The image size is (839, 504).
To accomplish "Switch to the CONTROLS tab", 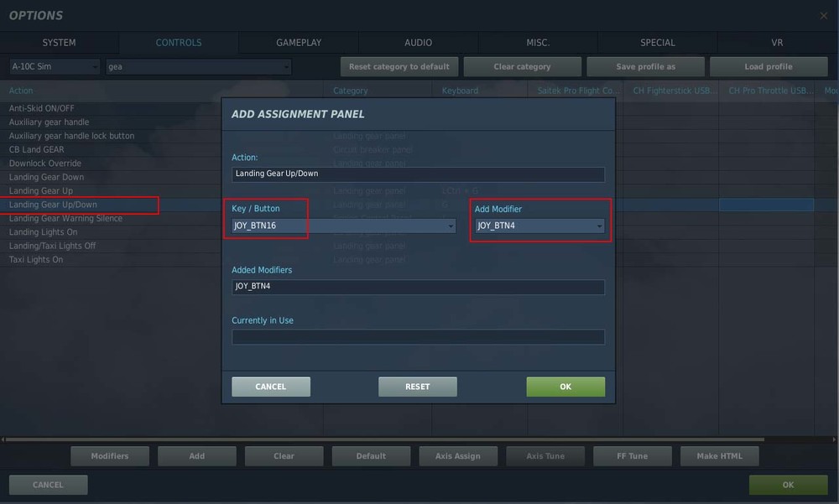I will (179, 43).
